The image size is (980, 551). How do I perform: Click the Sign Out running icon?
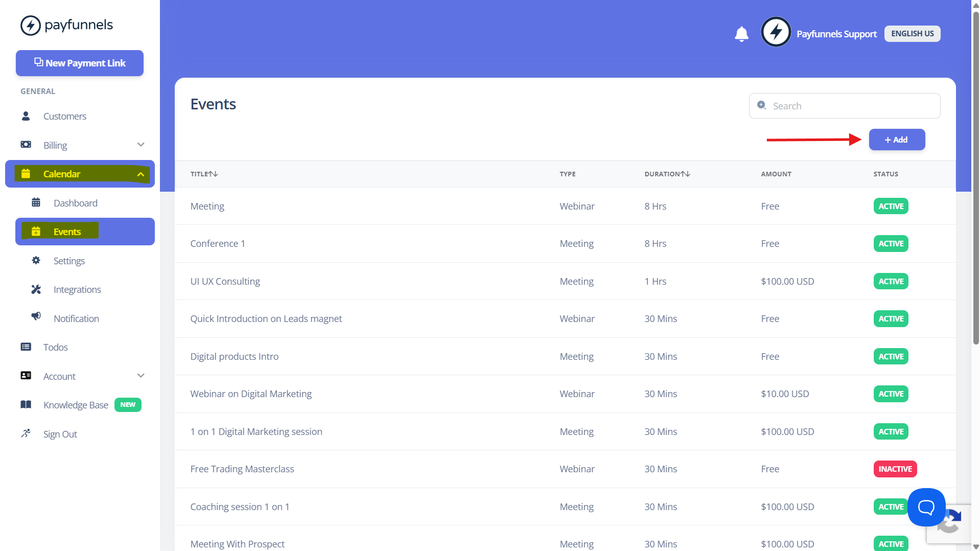(x=26, y=433)
